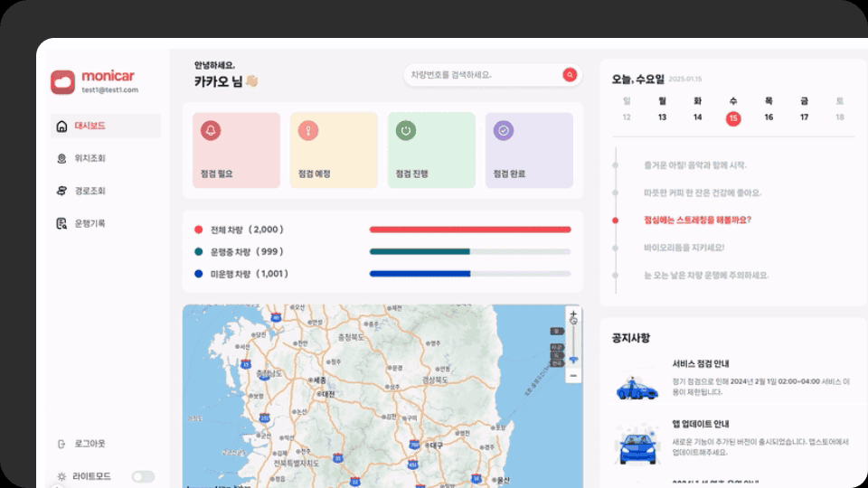
Task: Select Friday 17 in the calendar
Action: click(805, 117)
